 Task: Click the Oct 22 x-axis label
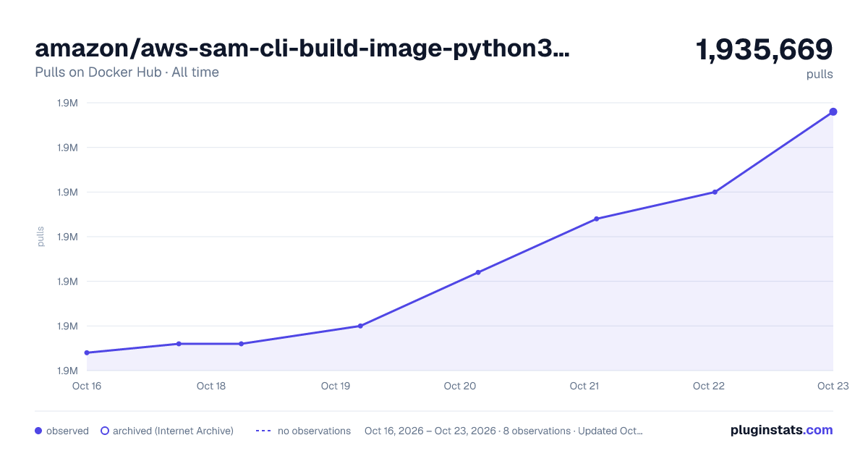pos(709,386)
